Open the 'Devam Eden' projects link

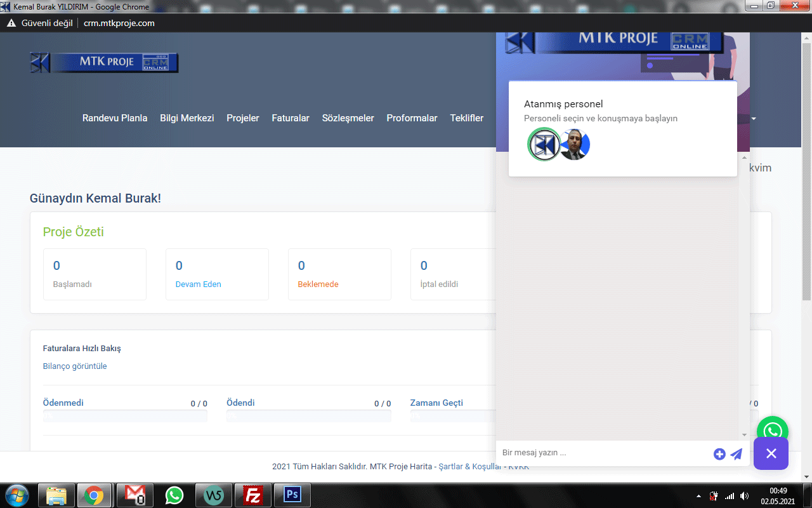click(x=198, y=284)
